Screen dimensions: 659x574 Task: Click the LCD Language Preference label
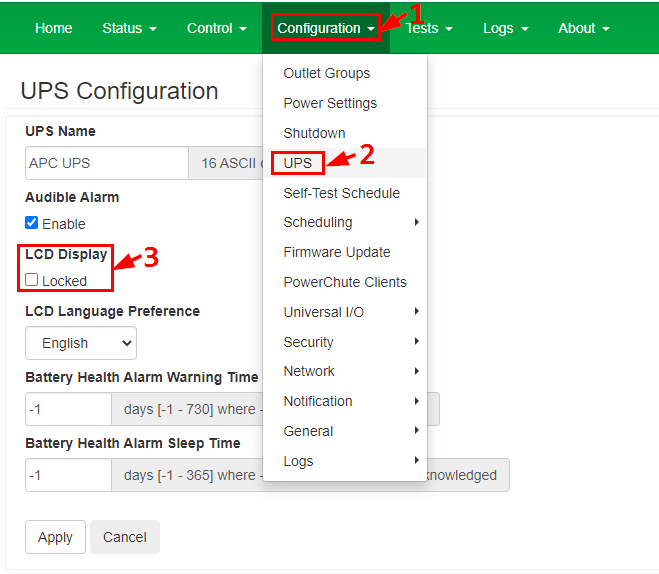(x=112, y=311)
